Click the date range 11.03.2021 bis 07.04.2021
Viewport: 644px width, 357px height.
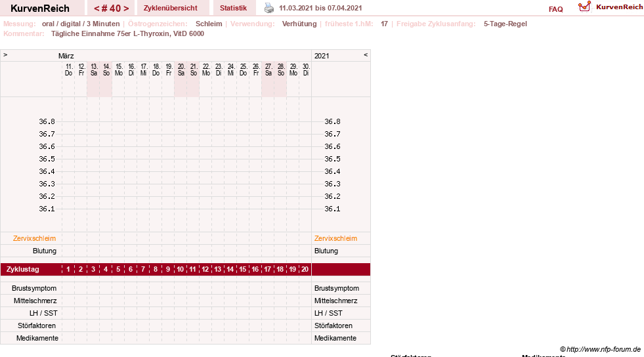320,9
